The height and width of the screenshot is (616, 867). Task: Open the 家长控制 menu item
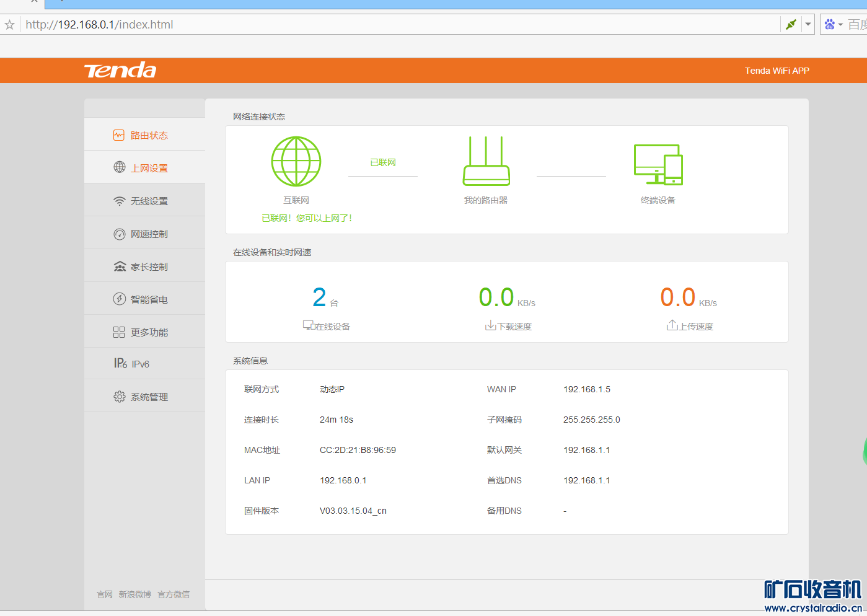[144, 266]
